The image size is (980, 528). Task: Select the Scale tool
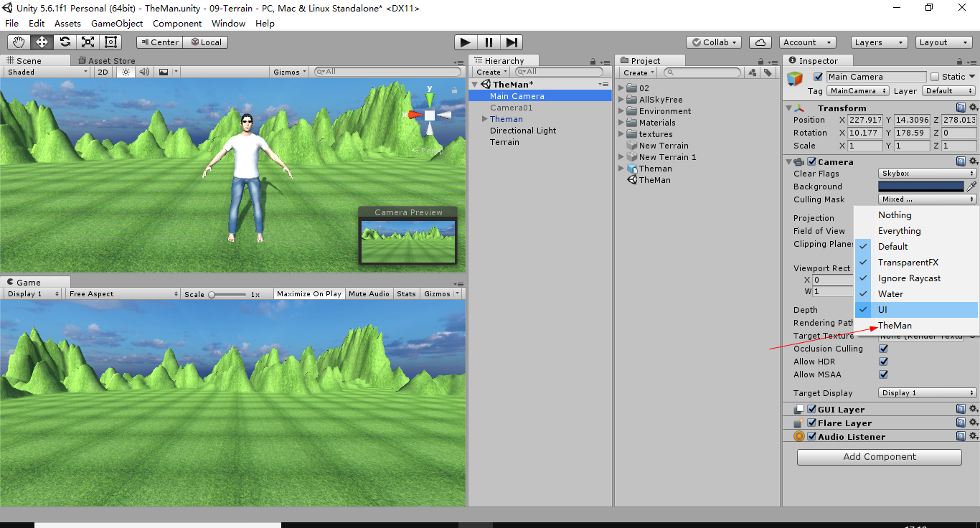[87, 42]
